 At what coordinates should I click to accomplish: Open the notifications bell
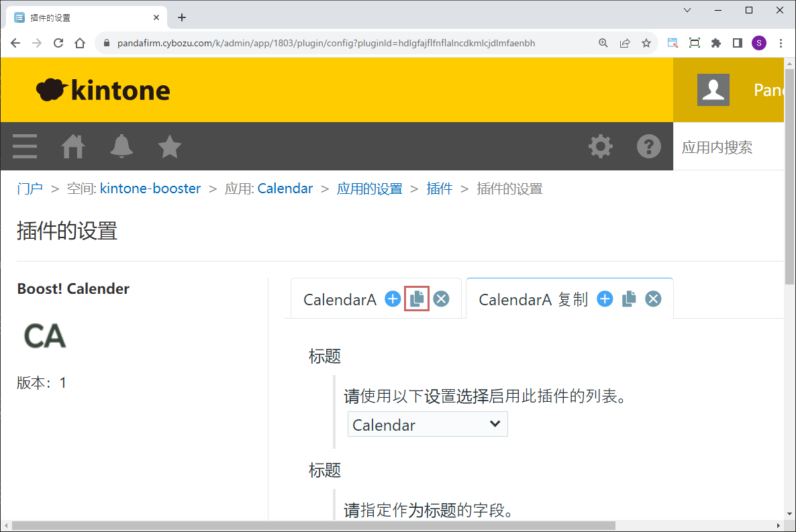pyautogui.click(x=121, y=146)
